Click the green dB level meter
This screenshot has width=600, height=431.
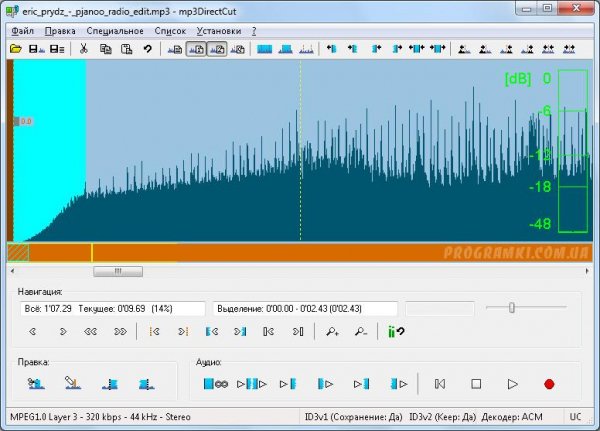click(573, 151)
